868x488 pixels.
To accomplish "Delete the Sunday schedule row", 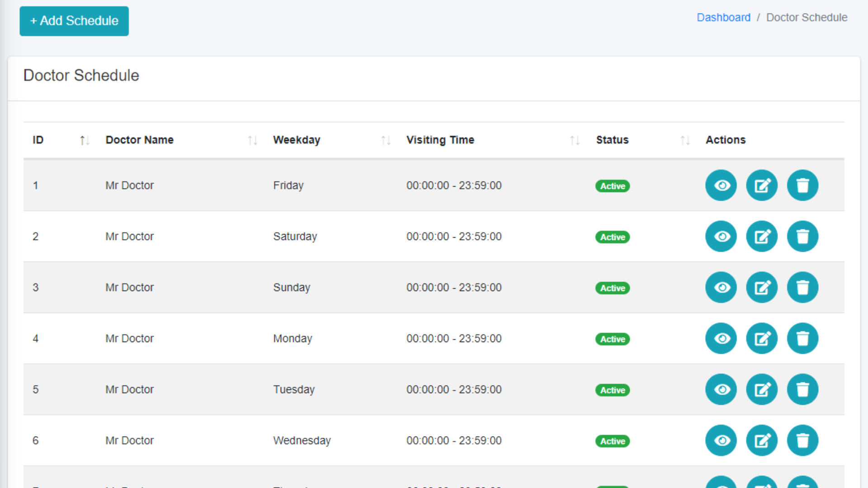I will point(802,287).
